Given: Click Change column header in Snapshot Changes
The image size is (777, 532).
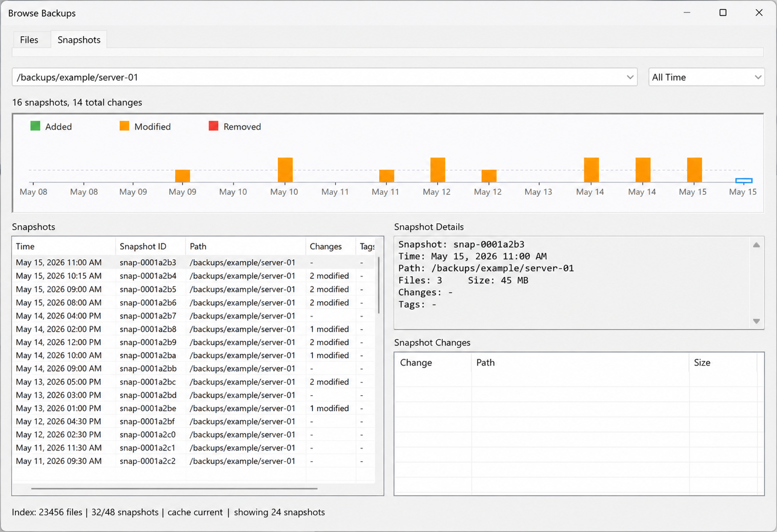Looking at the screenshot, I should pos(433,362).
